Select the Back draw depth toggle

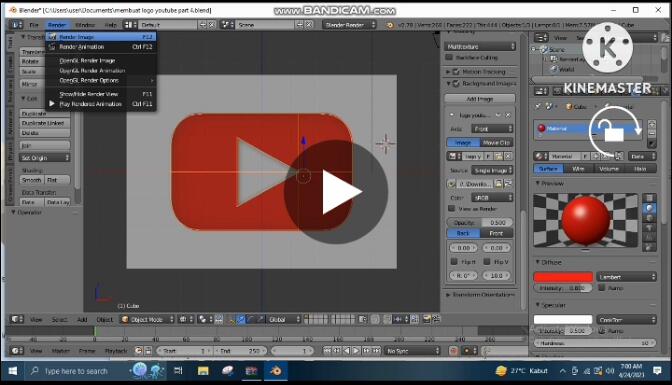[x=463, y=233]
